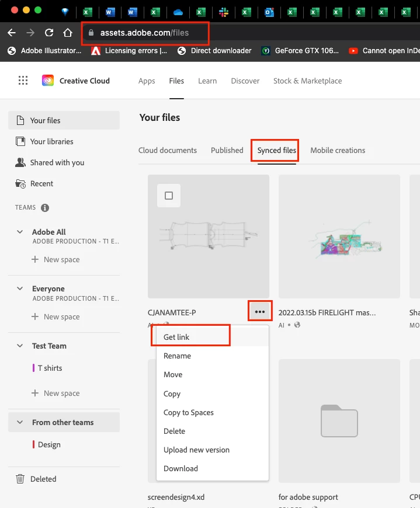Collapse the Everyone team

click(20, 288)
